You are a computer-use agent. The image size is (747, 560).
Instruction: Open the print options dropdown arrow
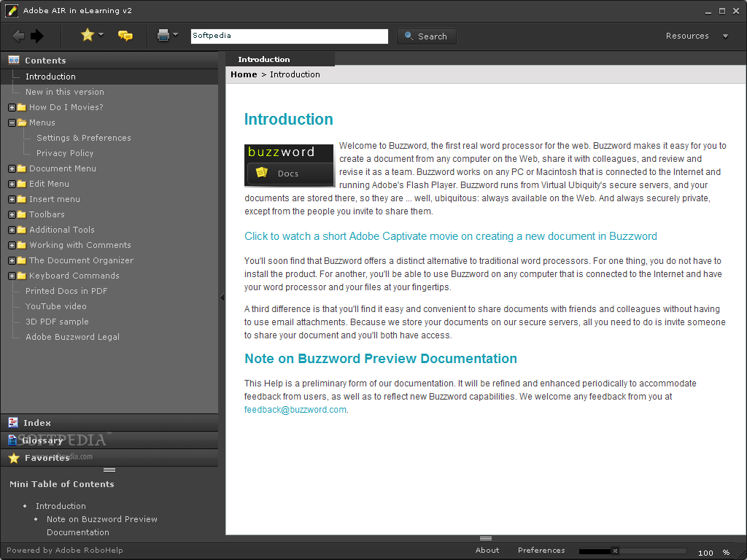[x=175, y=34]
